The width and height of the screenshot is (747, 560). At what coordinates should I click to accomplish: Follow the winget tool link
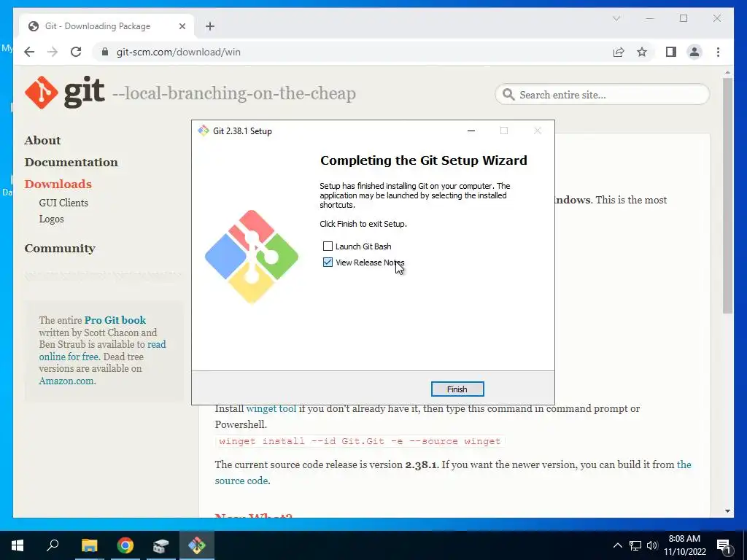[271, 408]
